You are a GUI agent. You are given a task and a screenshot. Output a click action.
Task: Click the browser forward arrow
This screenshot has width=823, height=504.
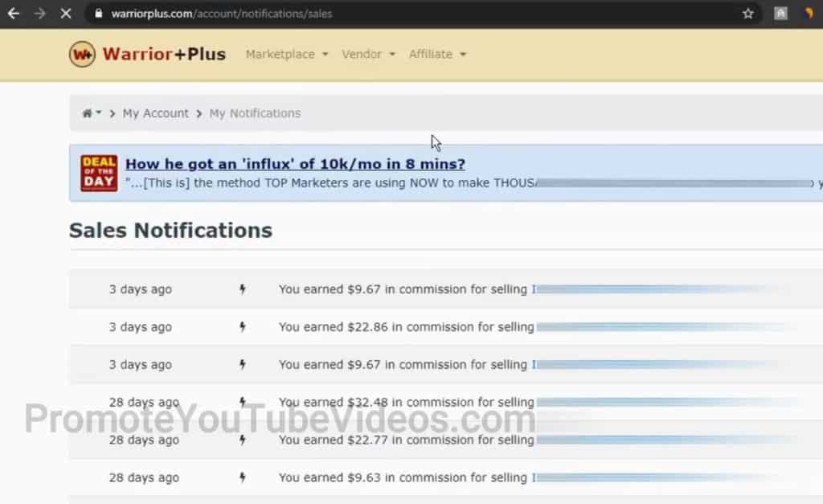(39, 14)
